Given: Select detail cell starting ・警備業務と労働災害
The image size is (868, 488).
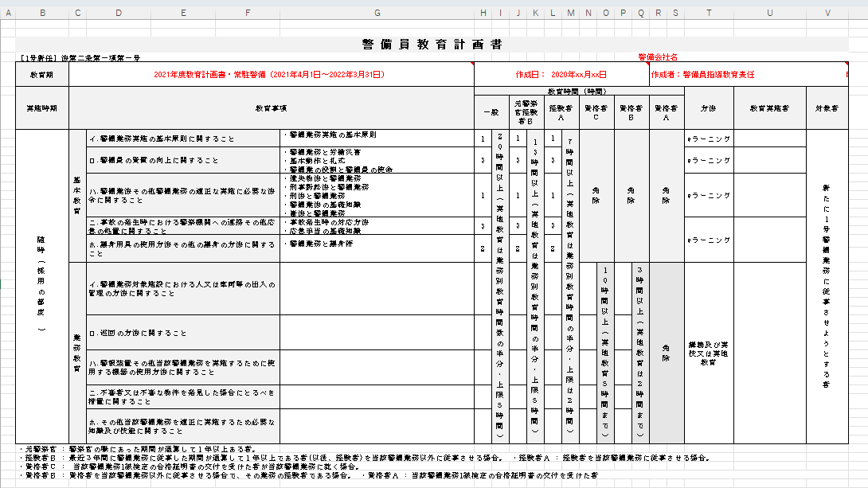Looking at the screenshot, I should coord(377,160).
